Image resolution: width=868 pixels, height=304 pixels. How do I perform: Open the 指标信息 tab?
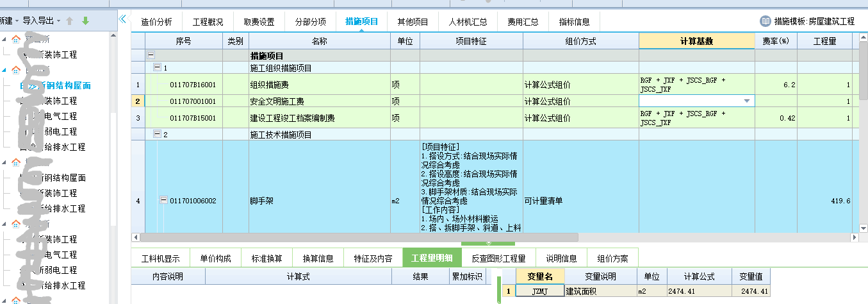(x=574, y=22)
